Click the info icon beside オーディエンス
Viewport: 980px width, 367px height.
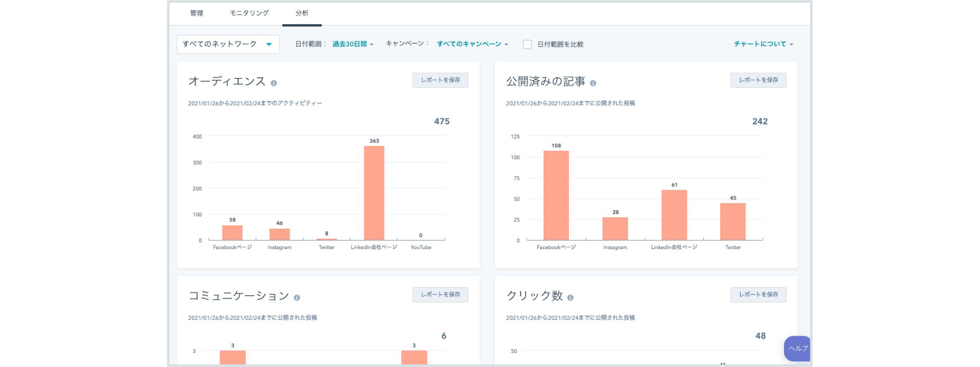(x=274, y=83)
